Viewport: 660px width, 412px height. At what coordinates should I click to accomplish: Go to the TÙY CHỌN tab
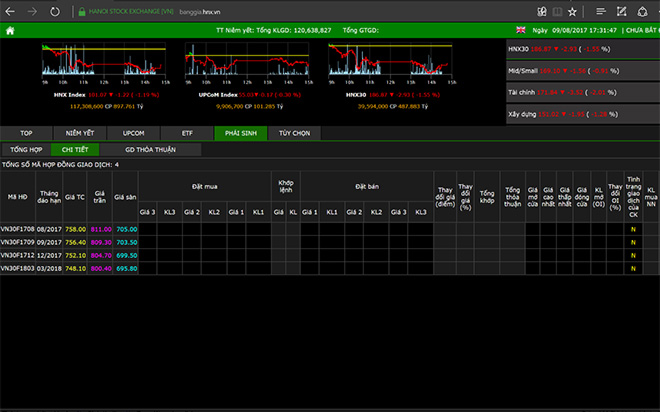tap(294, 132)
